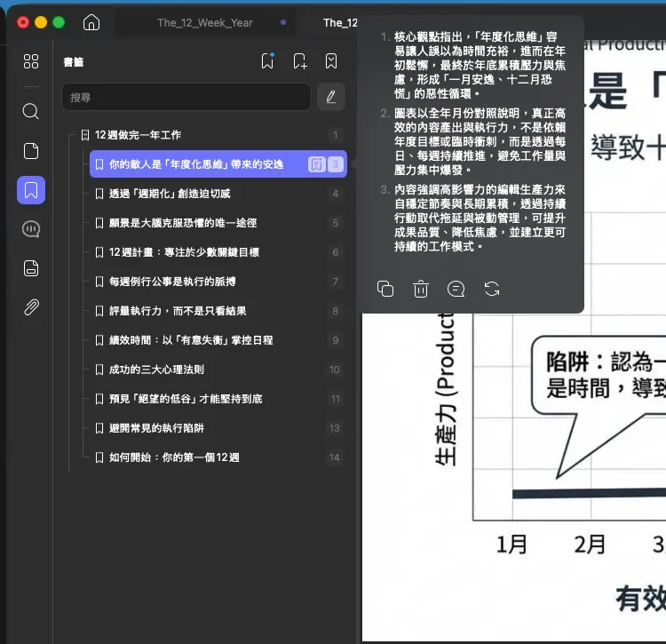This screenshot has width=666, height=644.
Task: Select the bookmarks sidebar icon
Action: (31, 190)
